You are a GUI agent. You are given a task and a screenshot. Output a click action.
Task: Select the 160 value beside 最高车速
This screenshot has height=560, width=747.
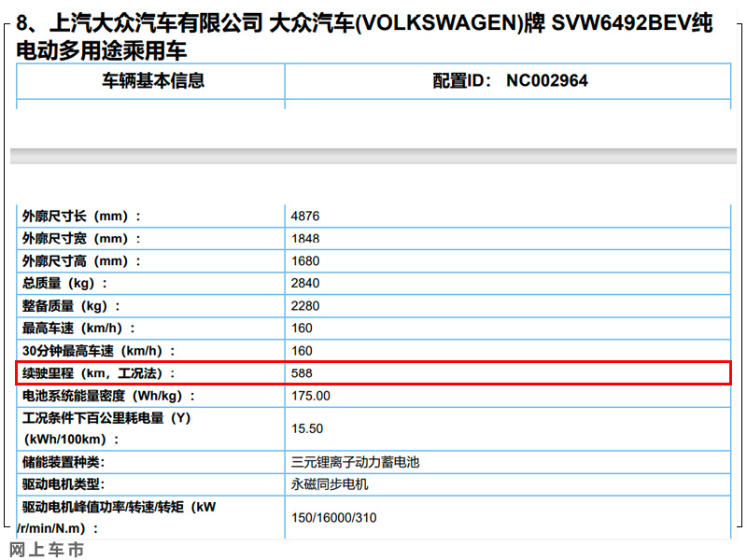[302, 329]
